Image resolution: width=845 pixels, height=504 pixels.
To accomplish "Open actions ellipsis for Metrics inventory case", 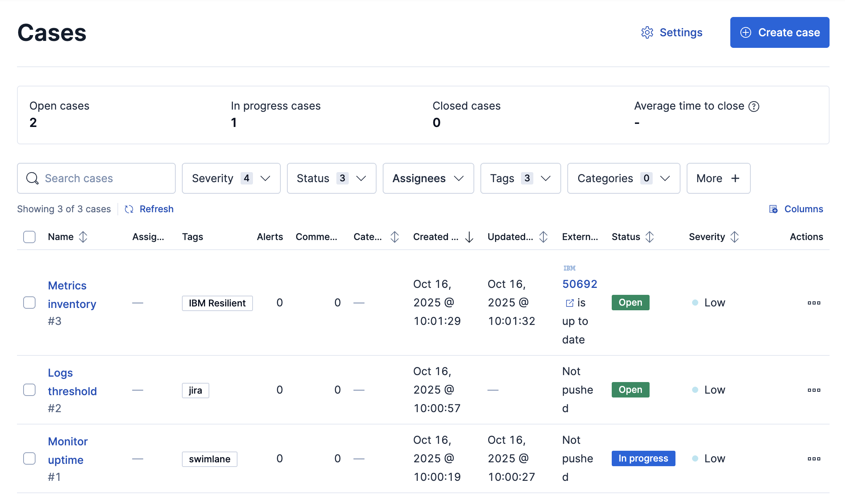I will pos(814,303).
